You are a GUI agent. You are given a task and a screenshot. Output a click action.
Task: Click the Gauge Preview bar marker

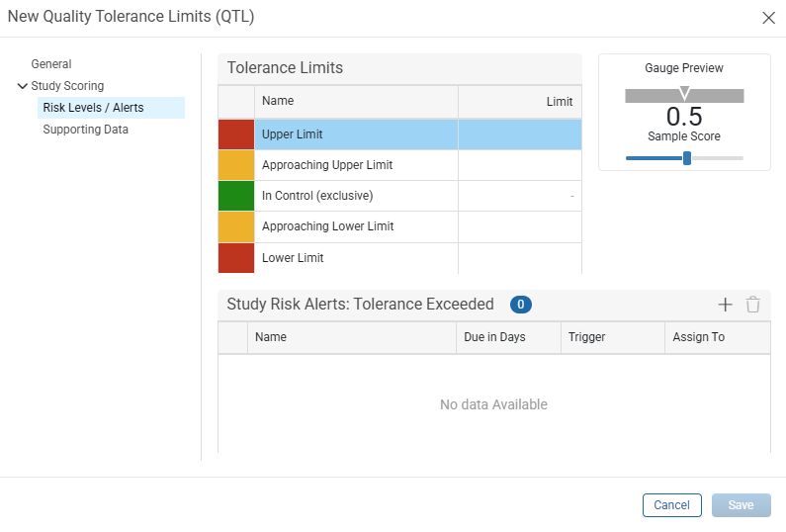tap(684, 93)
